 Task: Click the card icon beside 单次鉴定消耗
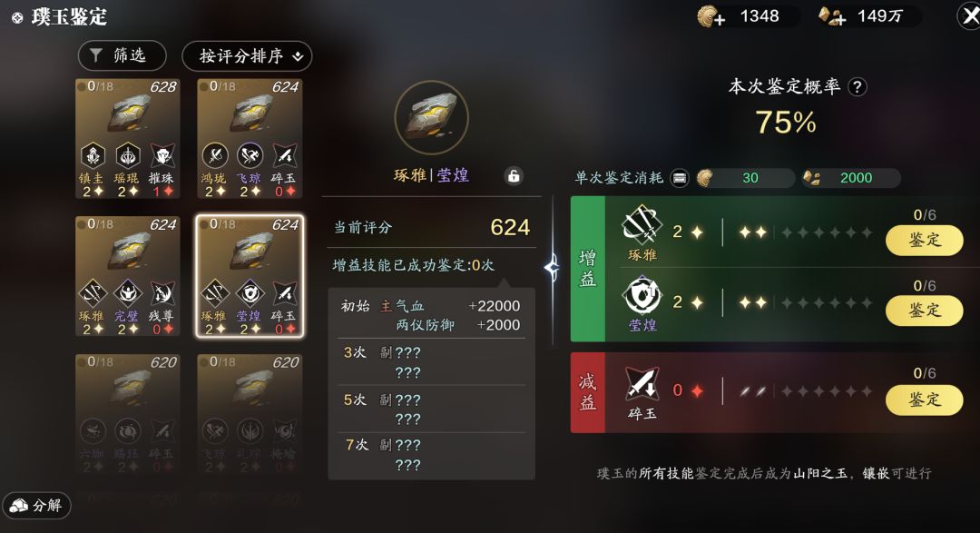click(679, 178)
